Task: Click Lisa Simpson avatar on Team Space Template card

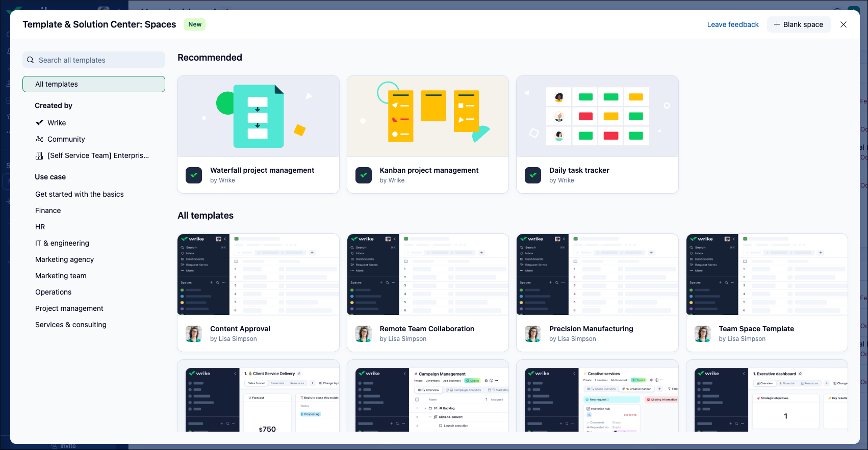Action: click(x=703, y=334)
